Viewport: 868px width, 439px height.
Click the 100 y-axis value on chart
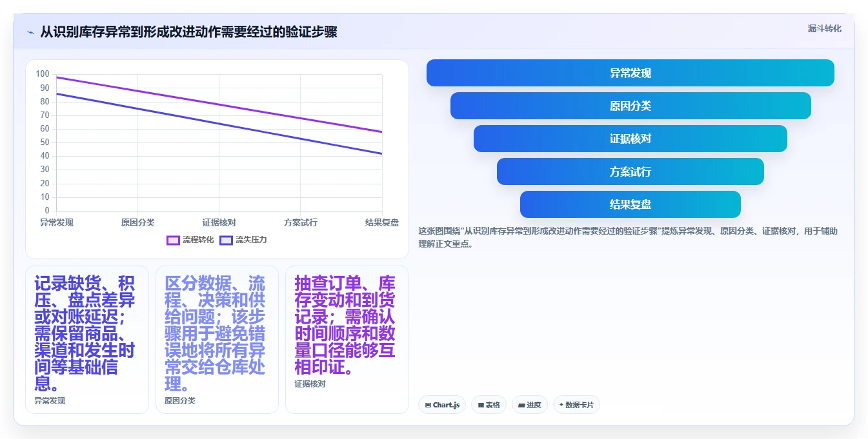pos(43,74)
